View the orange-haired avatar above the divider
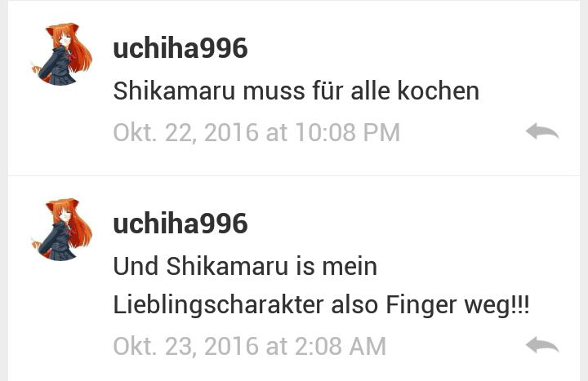The image size is (588, 381). (x=62, y=55)
